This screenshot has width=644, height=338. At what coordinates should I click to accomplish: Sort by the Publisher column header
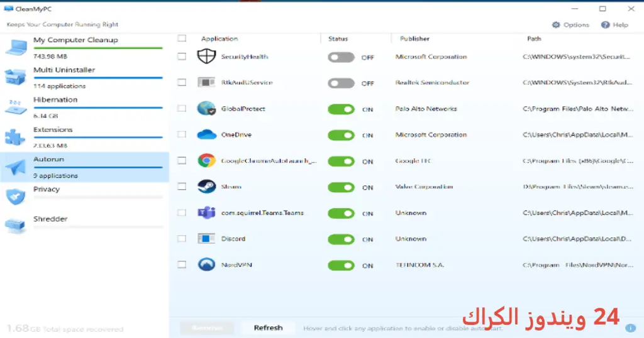pyautogui.click(x=414, y=38)
